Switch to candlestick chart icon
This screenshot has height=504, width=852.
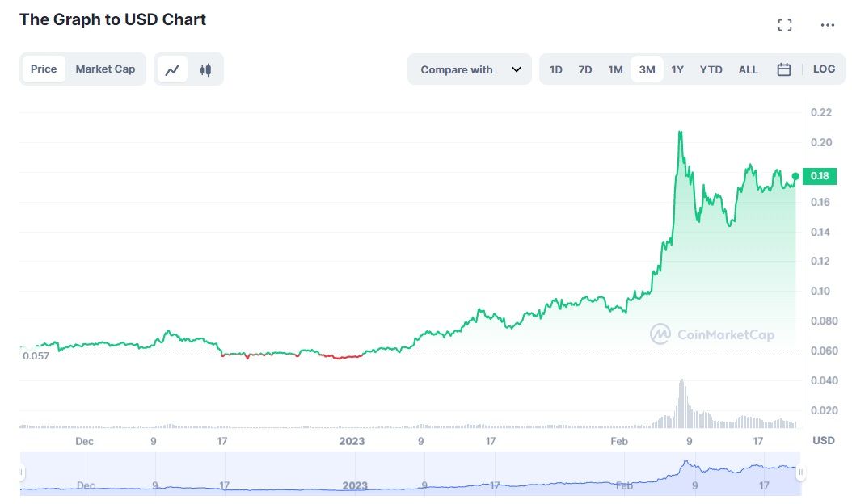(x=206, y=69)
